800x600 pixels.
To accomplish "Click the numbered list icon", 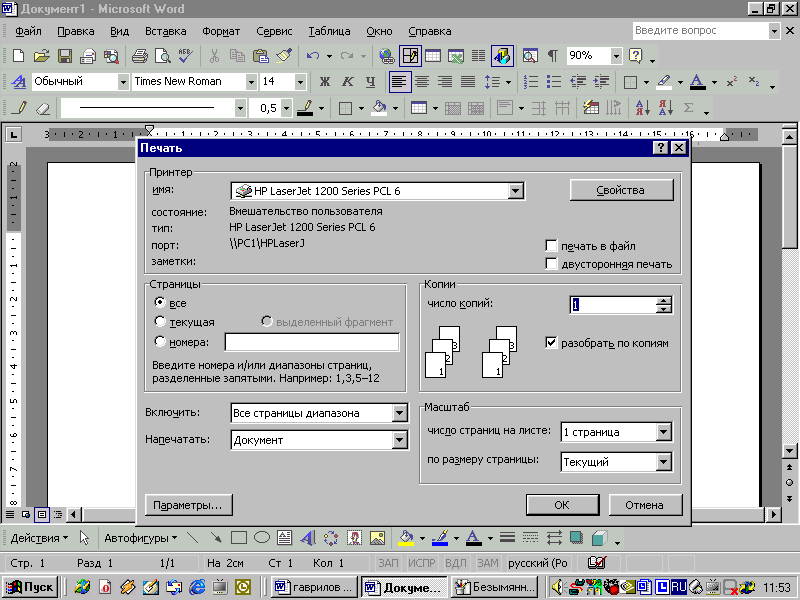I will click(531, 82).
